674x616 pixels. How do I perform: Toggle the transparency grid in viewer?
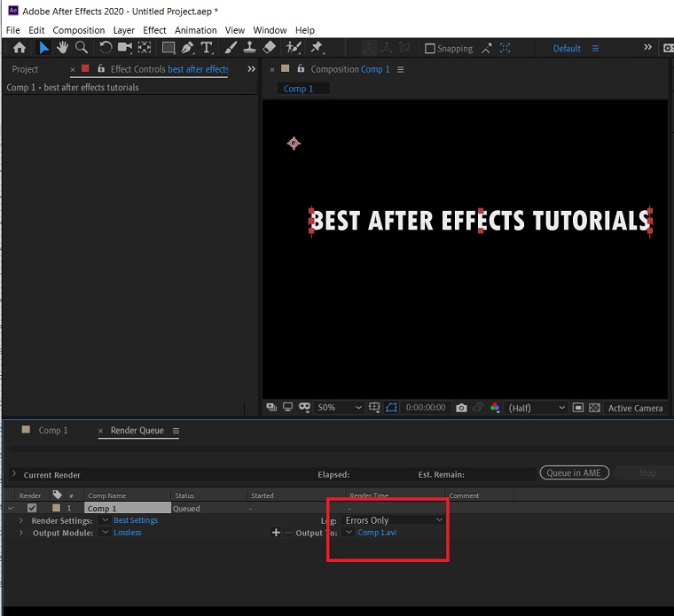(594, 408)
